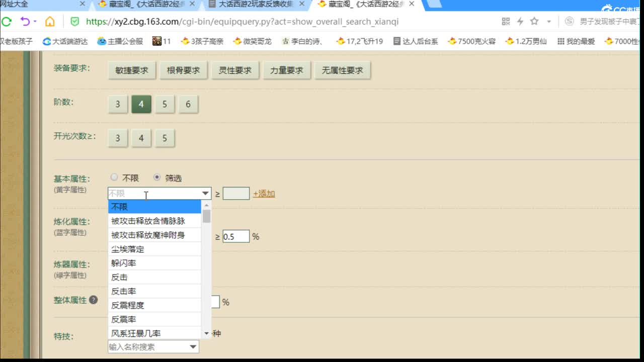Pick 躲闪率 from the list

point(155,263)
